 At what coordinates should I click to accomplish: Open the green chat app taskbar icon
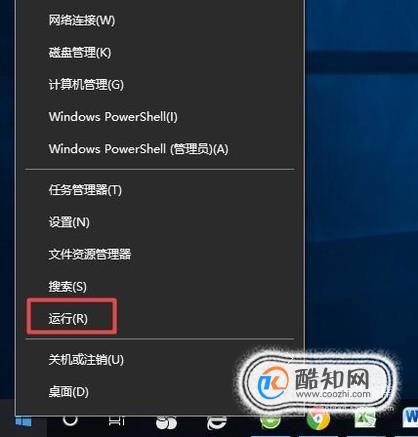[270, 422]
